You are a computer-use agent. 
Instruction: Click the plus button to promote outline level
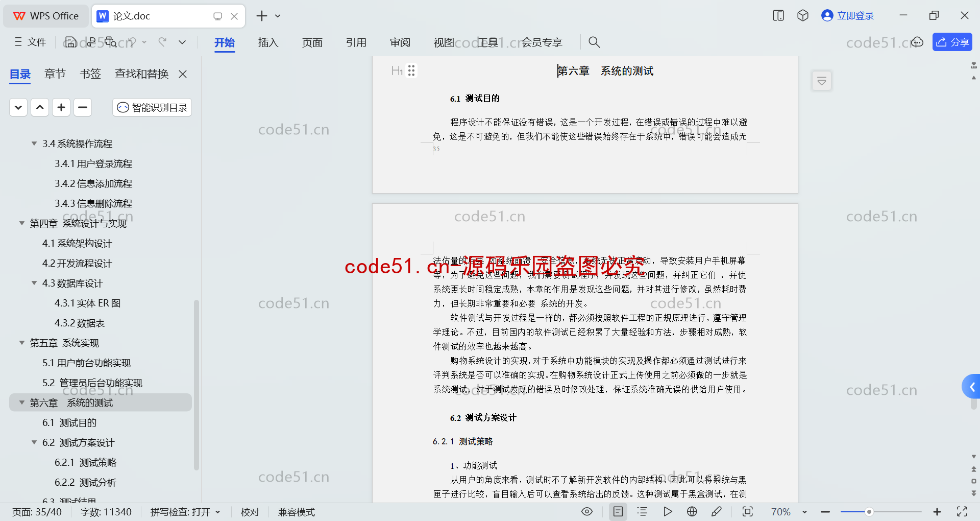(61, 107)
